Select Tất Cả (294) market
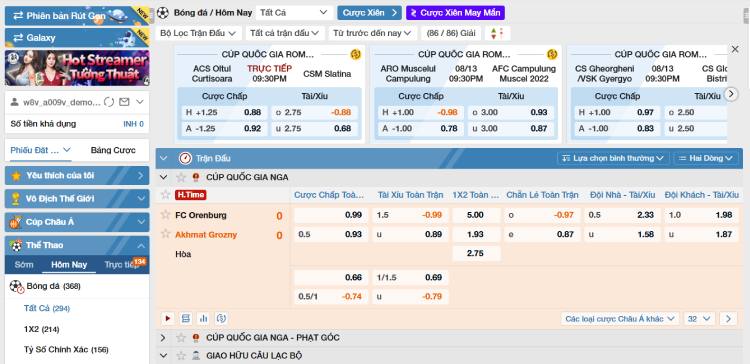 click(x=47, y=309)
